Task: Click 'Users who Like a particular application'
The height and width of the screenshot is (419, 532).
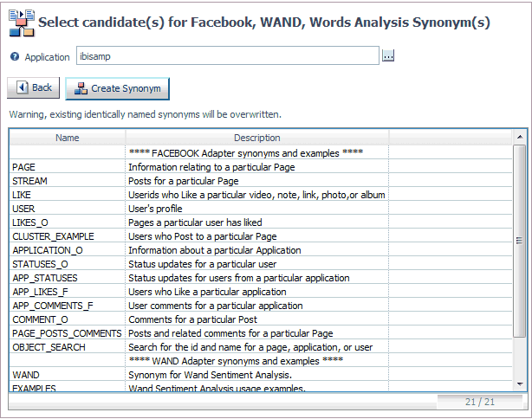Action: [207, 293]
